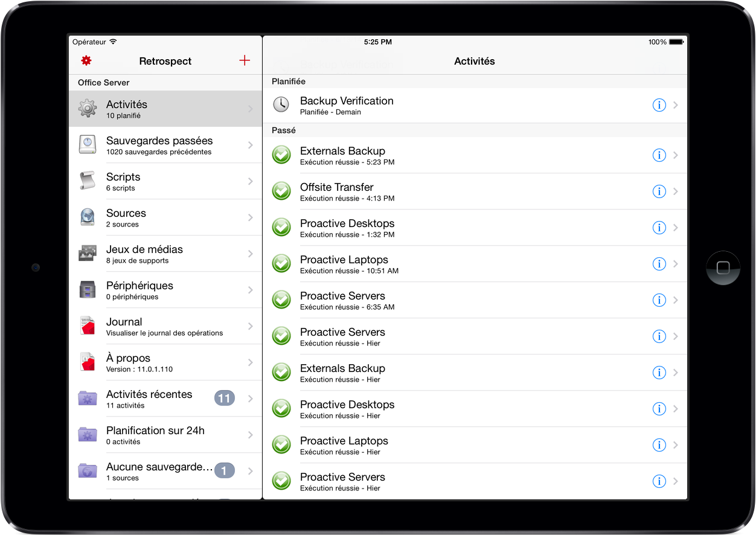Image resolution: width=756 pixels, height=535 pixels.
Task: Tap the green check for Offsite Transfer
Action: click(281, 191)
